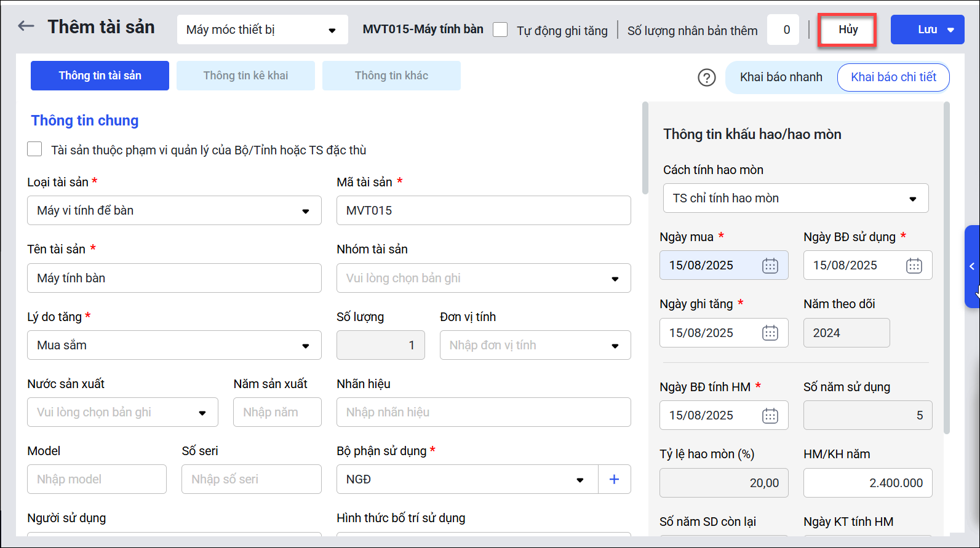Check Tài sản thuộc phạm vi quản lý
The height and width of the screenshot is (548, 980).
pyautogui.click(x=35, y=149)
